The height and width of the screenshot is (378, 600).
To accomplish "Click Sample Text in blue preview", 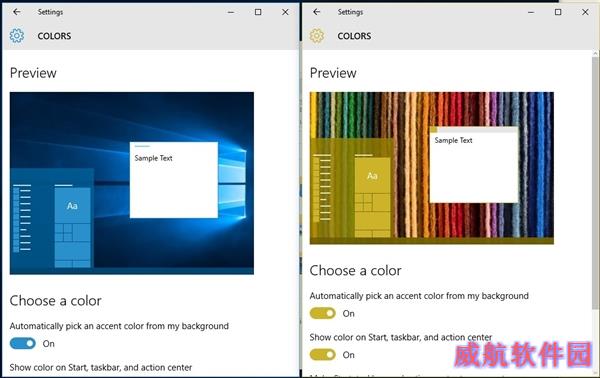I will [153, 158].
